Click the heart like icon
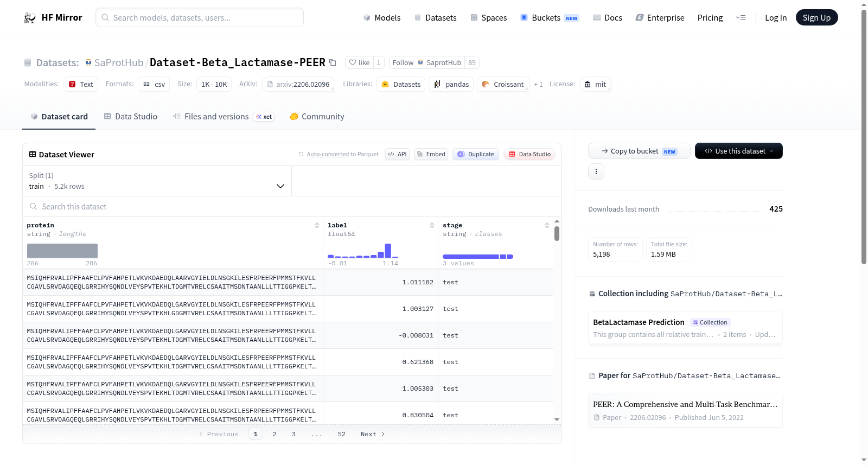Image resolution: width=868 pixels, height=465 pixels. (x=353, y=63)
